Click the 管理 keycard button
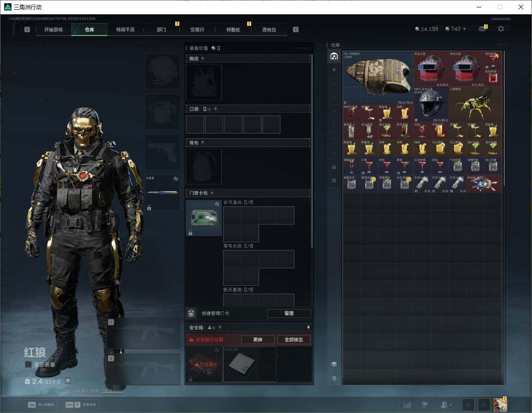 [x=289, y=313]
